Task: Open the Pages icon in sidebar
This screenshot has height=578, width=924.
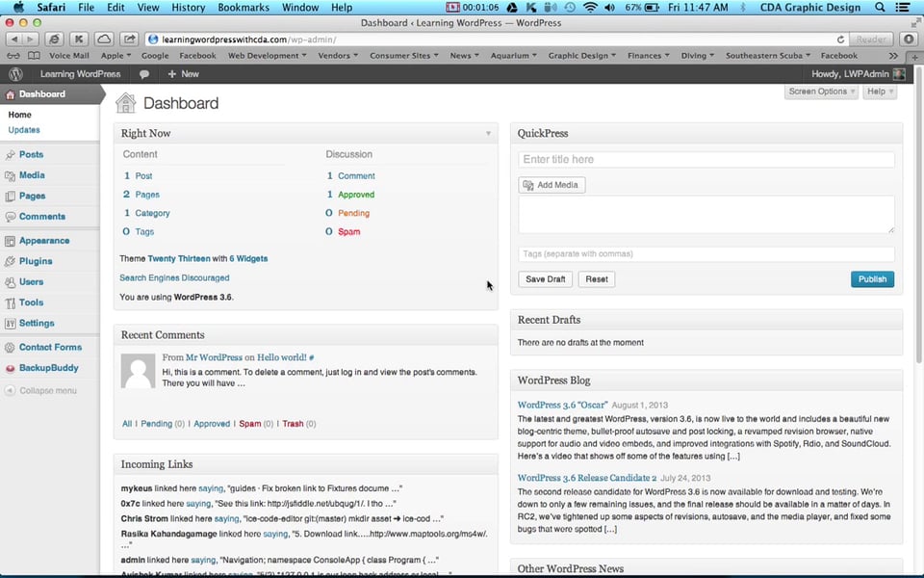Action: coord(10,197)
